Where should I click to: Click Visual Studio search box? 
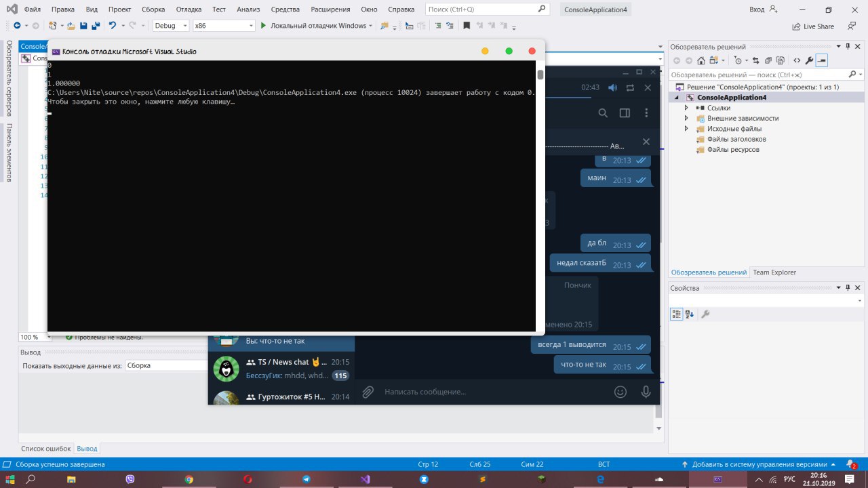click(x=488, y=9)
